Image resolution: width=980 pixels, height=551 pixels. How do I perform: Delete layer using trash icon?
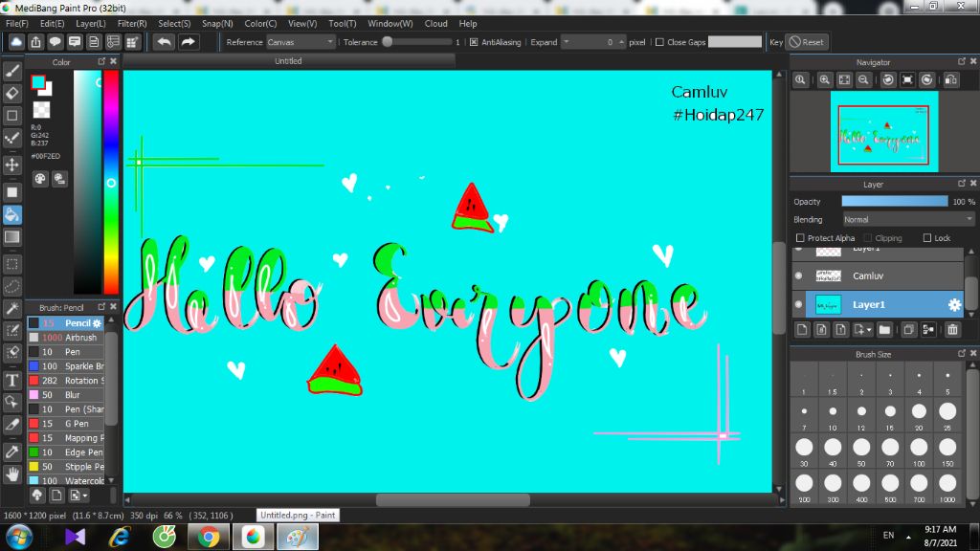(x=952, y=330)
